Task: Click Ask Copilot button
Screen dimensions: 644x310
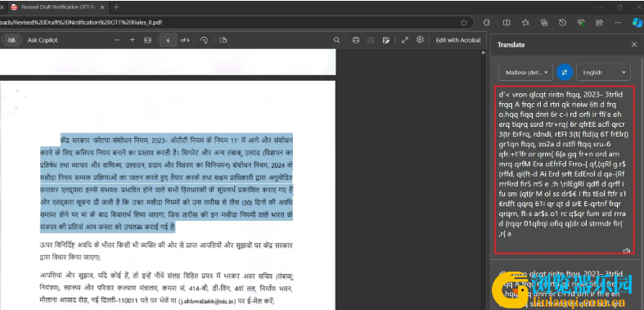Action: click(43, 40)
